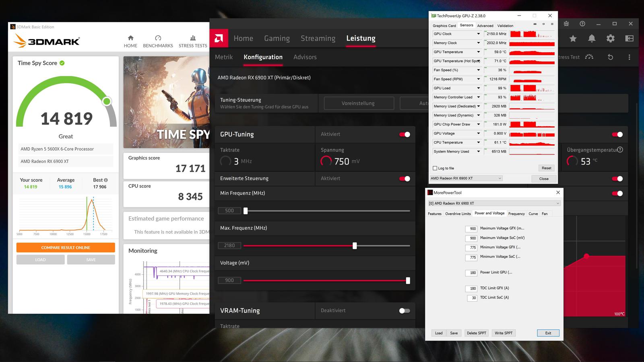Click the Min Frequenz slider handle
The width and height of the screenshot is (644, 362).
pos(246,211)
